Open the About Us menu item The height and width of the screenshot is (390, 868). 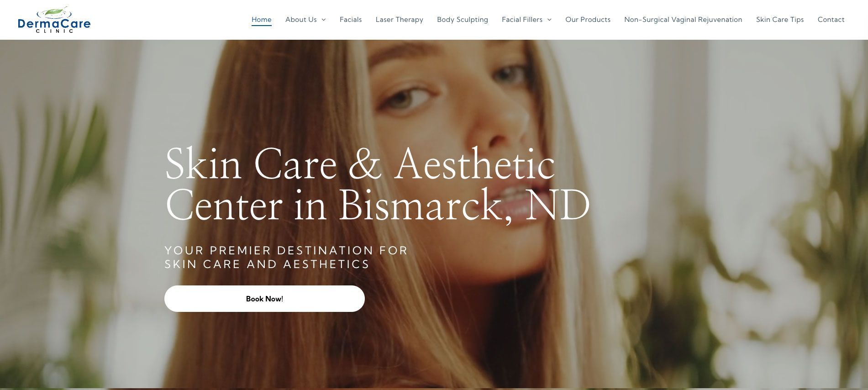click(x=301, y=20)
